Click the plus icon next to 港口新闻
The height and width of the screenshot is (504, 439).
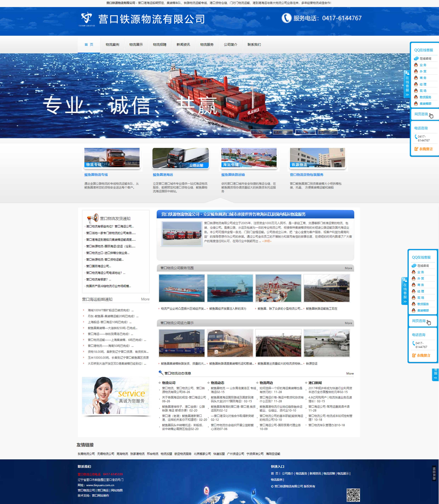pyautogui.click(x=306, y=383)
